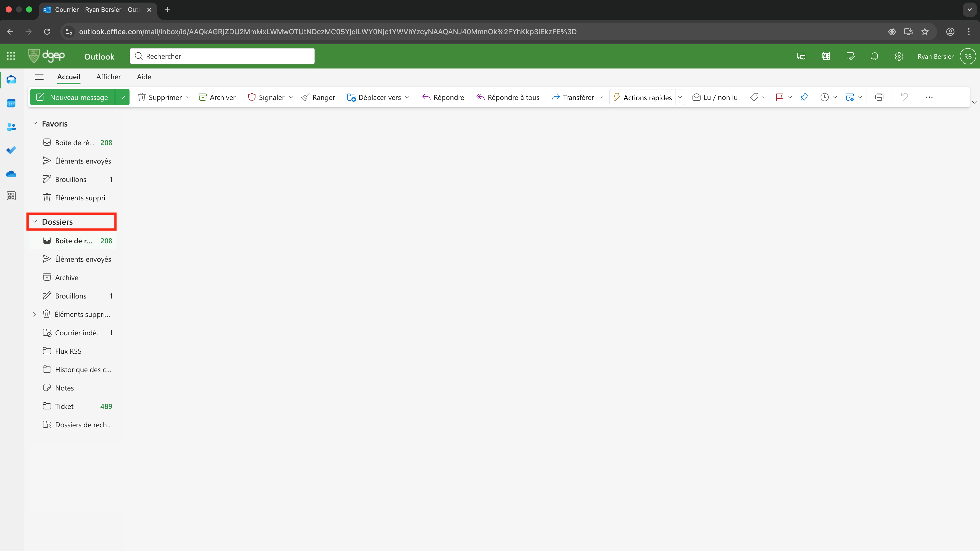Click the Rechercher search field

222,56
